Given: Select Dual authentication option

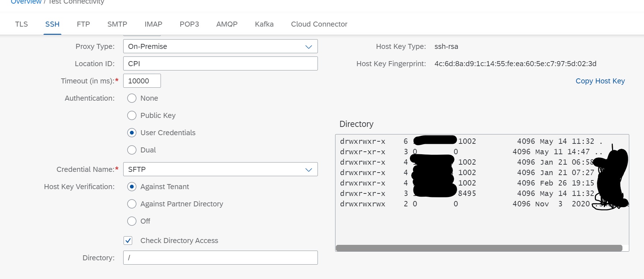Looking at the screenshot, I should (132, 150).
